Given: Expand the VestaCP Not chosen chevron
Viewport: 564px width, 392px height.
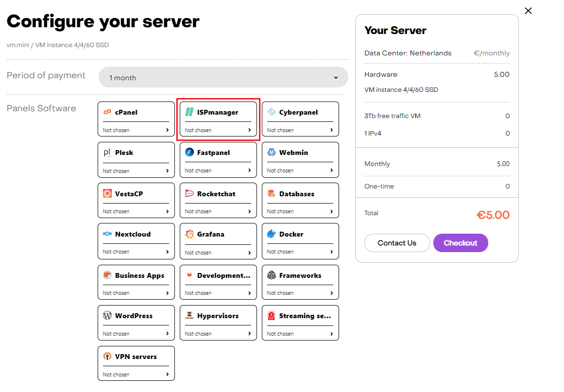Looking at the screenshot, I should click(x=168, y=211).
